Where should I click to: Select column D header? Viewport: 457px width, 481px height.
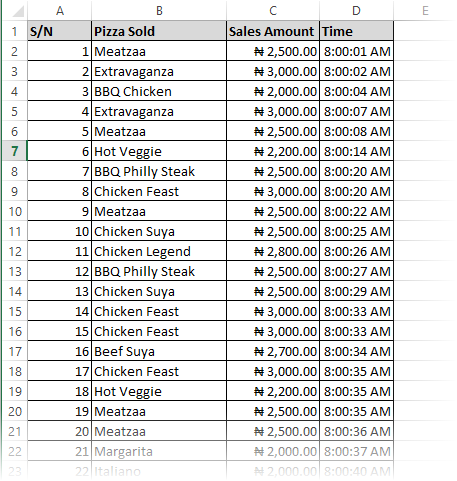356,11
